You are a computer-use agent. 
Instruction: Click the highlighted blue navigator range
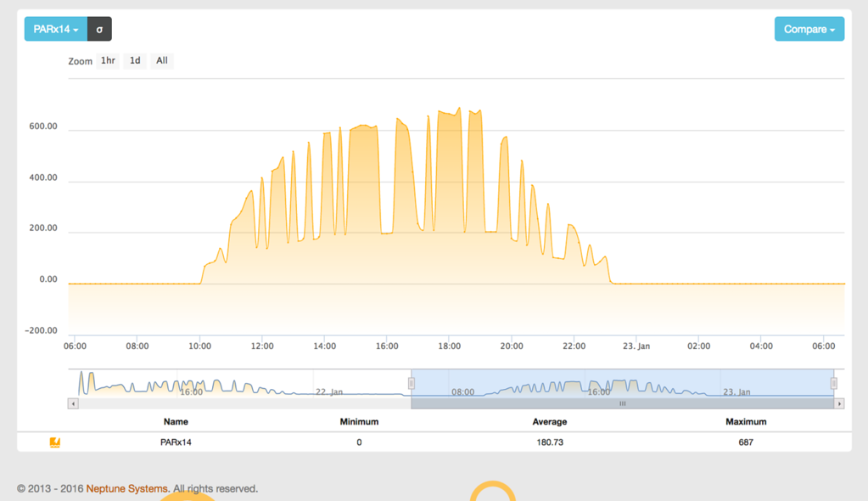(622, 382)
